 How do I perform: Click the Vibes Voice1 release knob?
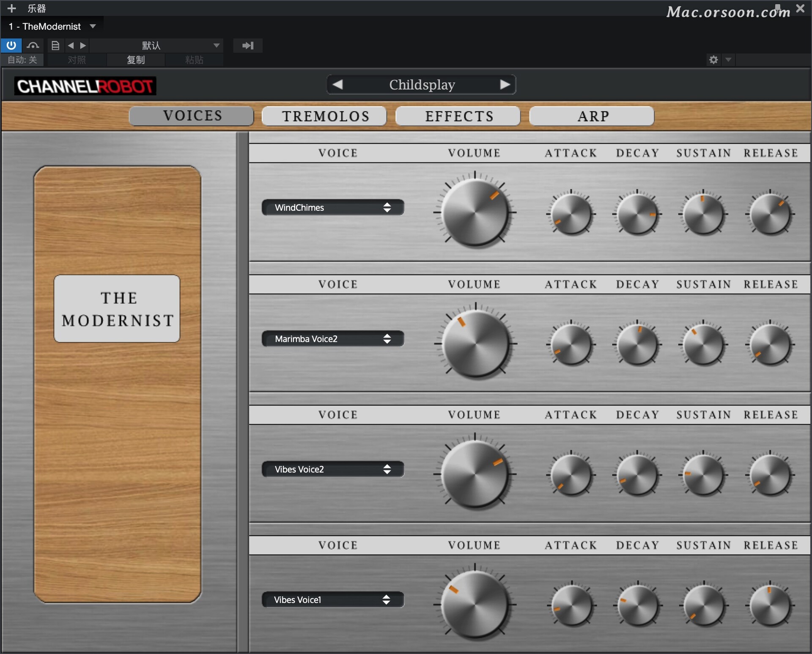tap(770, 605)
